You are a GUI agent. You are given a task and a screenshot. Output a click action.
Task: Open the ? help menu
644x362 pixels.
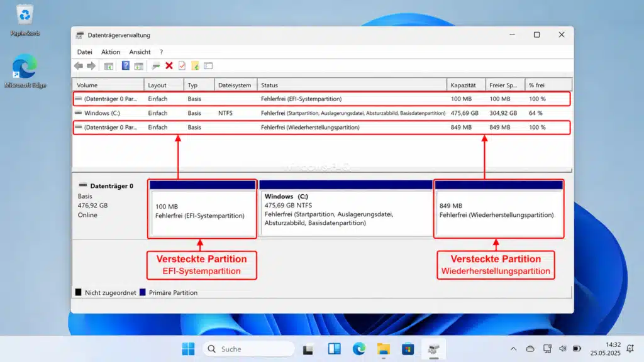coord(162,52)
